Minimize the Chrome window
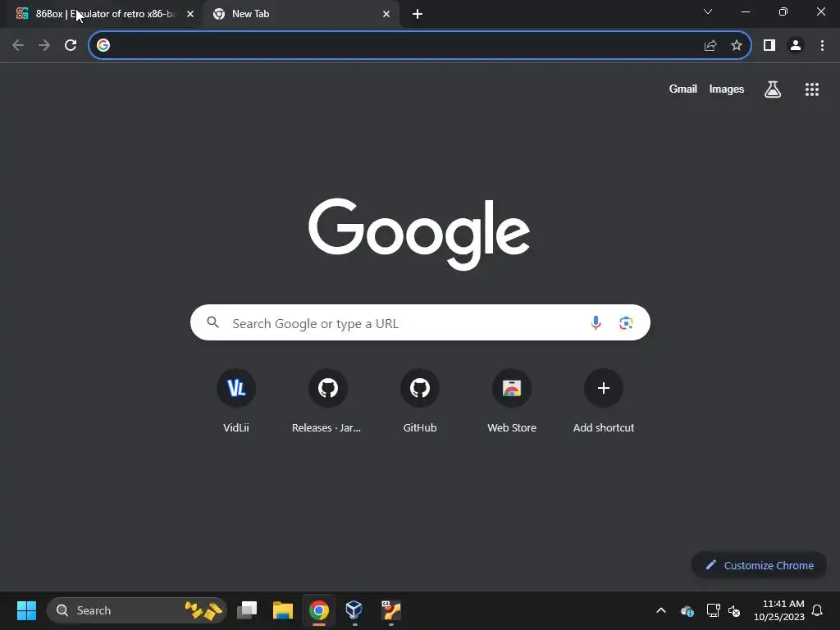 point(745,11)
